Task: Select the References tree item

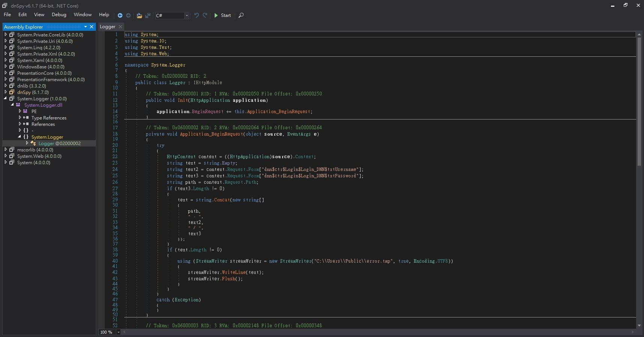Action: 43,124
